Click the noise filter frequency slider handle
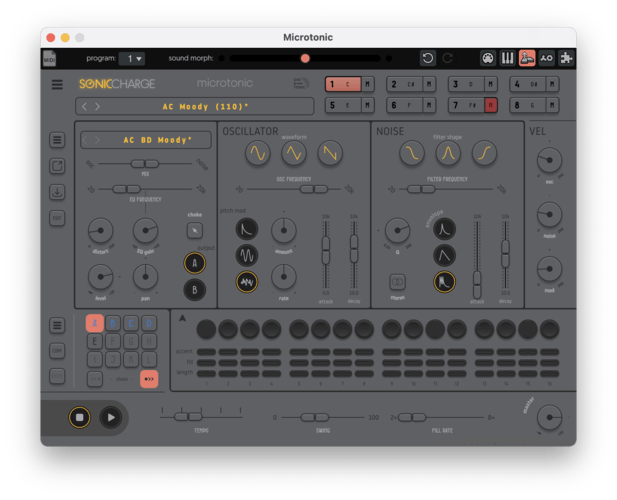Image resolution: width=617 pixels, height=500 pixels. tap(421, 189)
